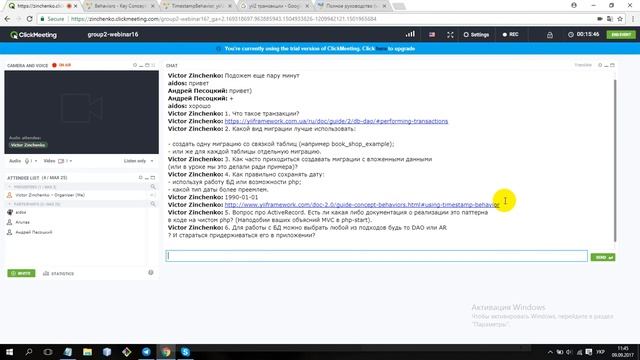Toggle the ON AIR broadcasting indicator
Screen dimensions: 640x360
(61, 65)
